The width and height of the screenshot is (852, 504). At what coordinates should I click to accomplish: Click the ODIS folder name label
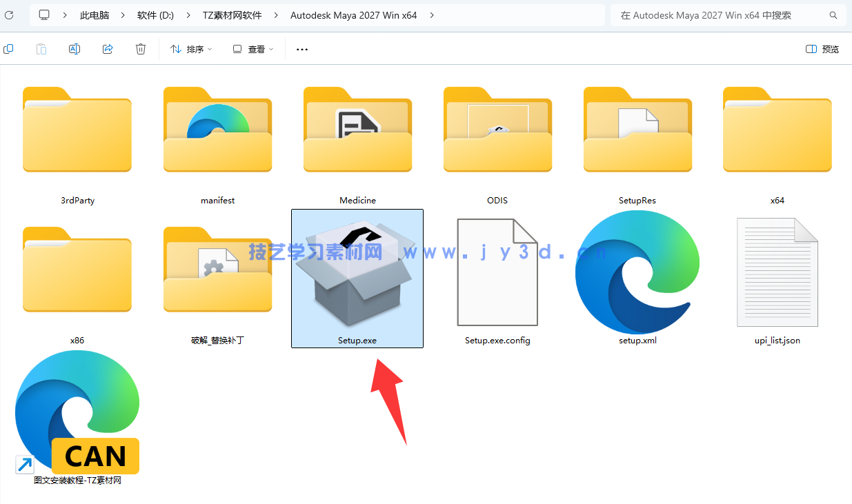pos(497,200)
